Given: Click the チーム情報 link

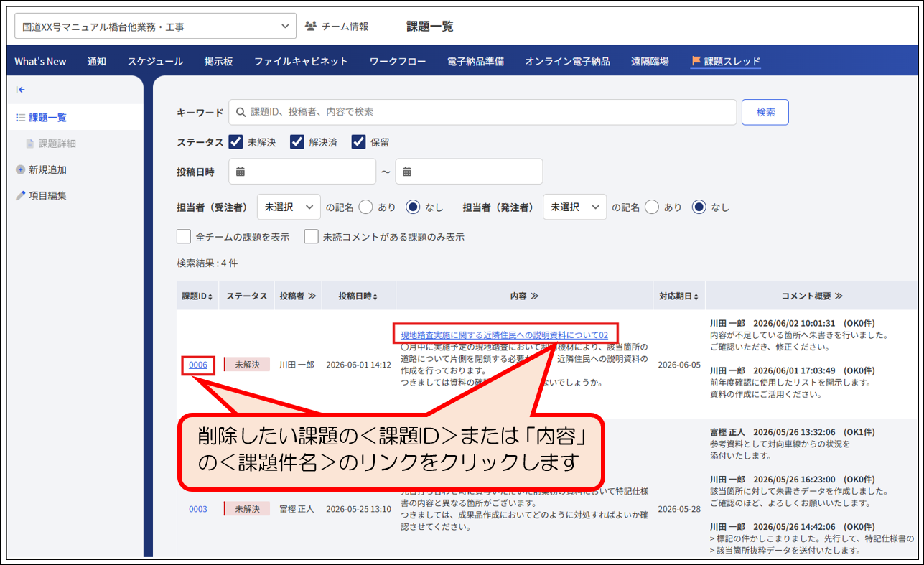Looking at the screenshot, I should click(345, 27).
